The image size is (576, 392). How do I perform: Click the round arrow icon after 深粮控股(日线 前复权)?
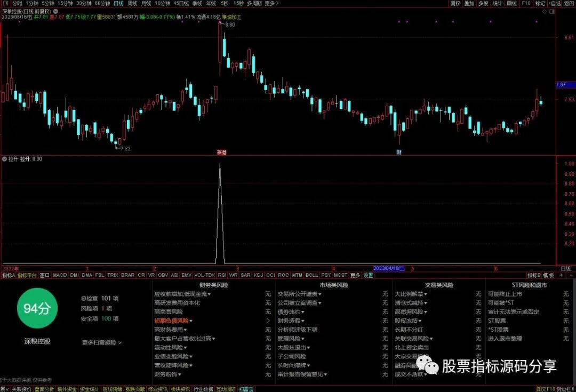coord(55,11)
